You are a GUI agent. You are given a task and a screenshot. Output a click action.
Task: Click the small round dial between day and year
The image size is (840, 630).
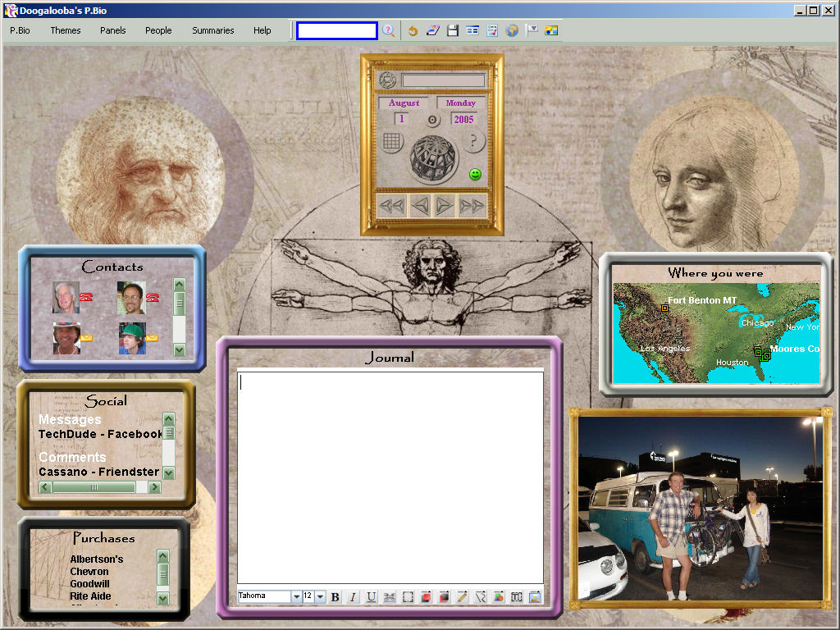[x=433, y=120]
